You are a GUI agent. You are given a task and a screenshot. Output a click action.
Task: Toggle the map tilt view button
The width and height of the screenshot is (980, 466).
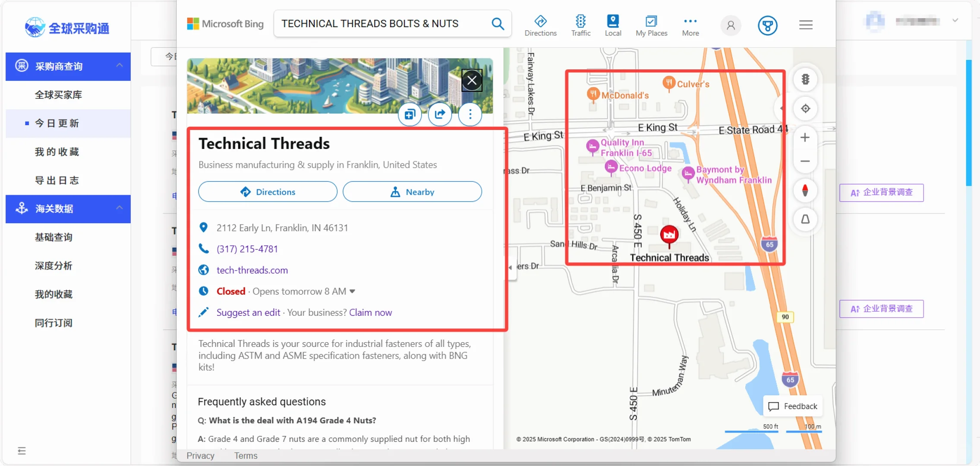[x=805, y=220]
